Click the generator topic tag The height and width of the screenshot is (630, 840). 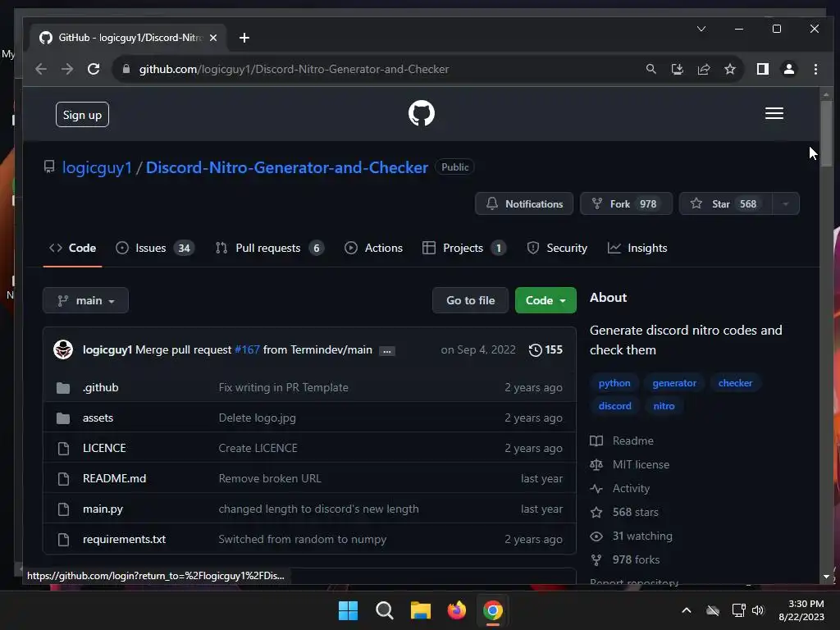tap(674, 383)
